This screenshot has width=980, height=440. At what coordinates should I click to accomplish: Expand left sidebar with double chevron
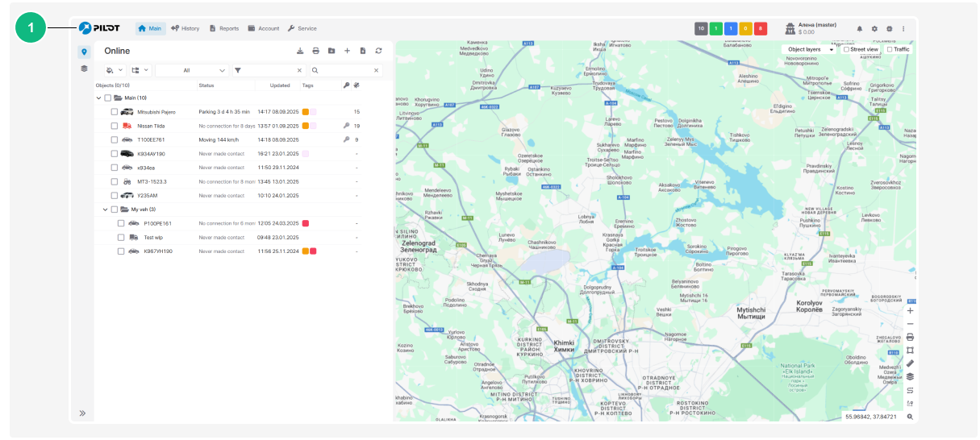(x=82, y=413)
